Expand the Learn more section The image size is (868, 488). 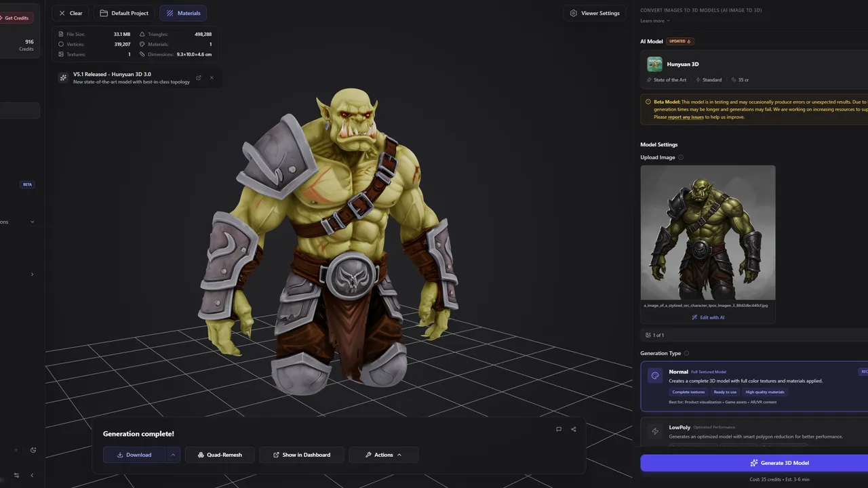[655, 21]
